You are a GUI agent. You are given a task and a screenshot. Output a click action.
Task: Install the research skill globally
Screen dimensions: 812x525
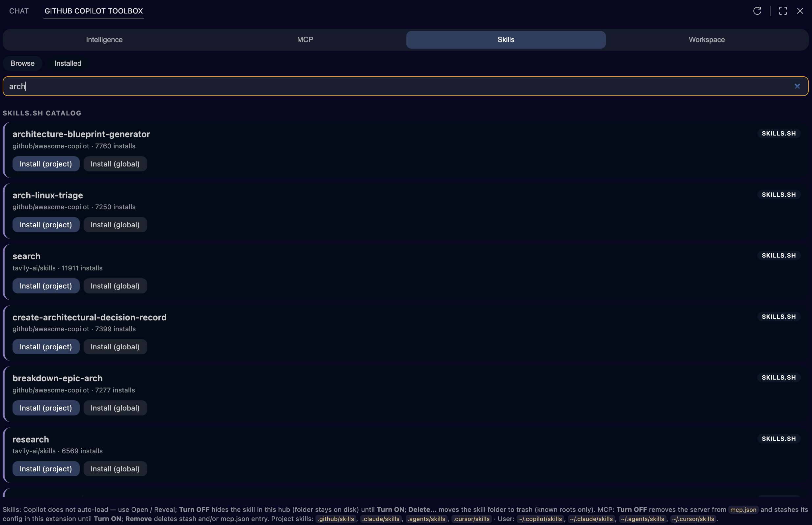pyautogui.click(x=115, y=469)
